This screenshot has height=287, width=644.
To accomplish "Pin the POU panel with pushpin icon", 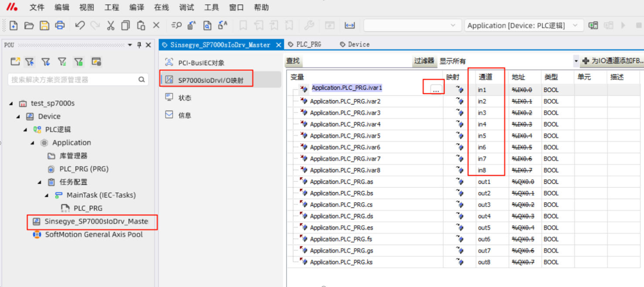I will click(139, 45).
